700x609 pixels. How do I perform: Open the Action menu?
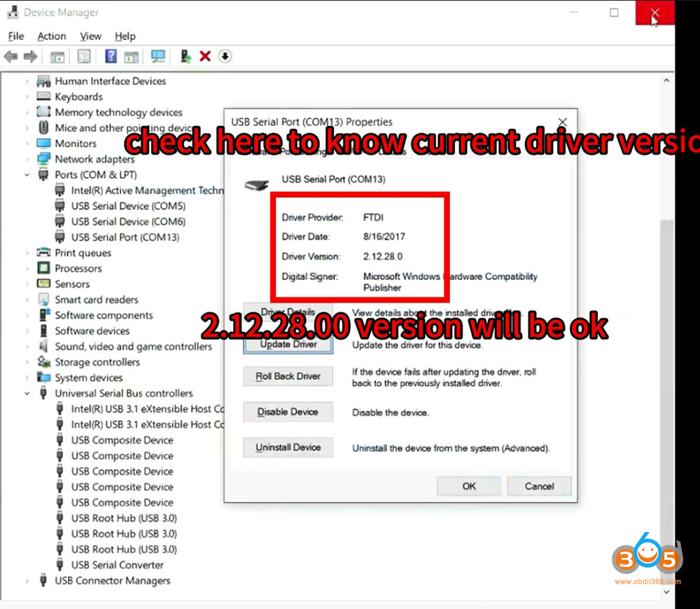[x=52, y=36]
